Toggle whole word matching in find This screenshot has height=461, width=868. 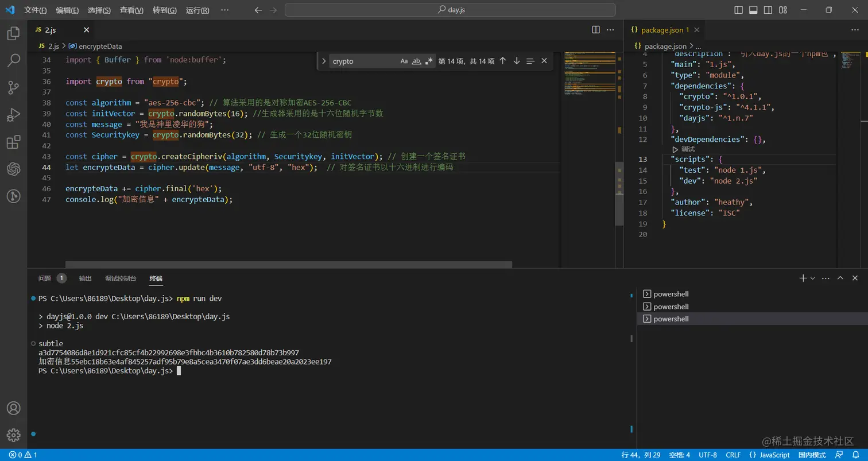[417, 61]
